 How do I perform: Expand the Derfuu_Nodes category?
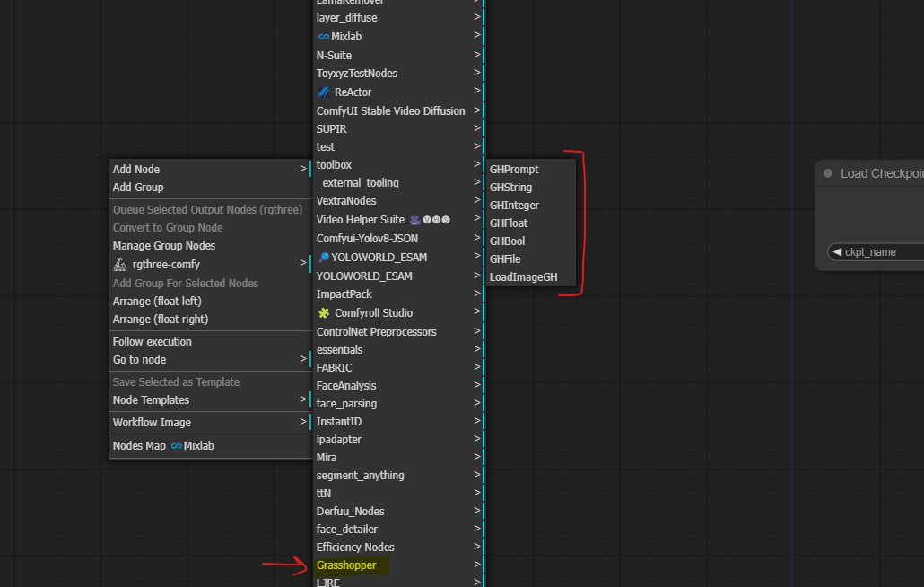[398, 512]
